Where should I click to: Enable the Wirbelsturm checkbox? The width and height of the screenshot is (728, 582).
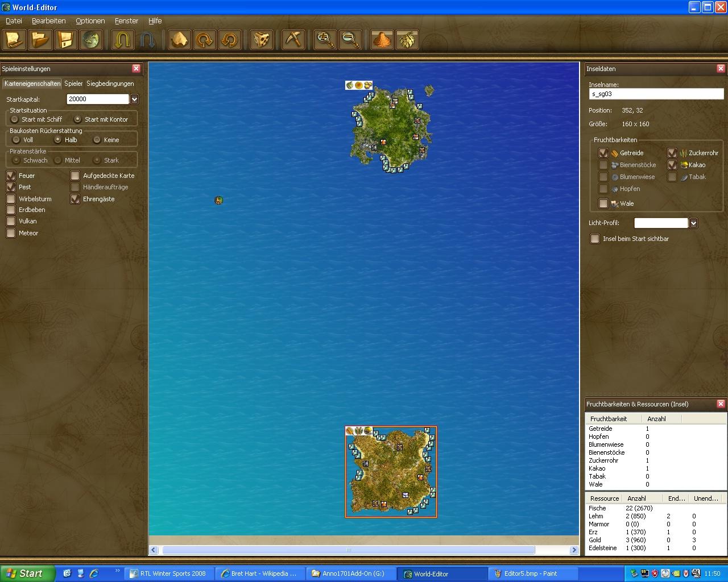pyautogui.click(x=11, y=199)
